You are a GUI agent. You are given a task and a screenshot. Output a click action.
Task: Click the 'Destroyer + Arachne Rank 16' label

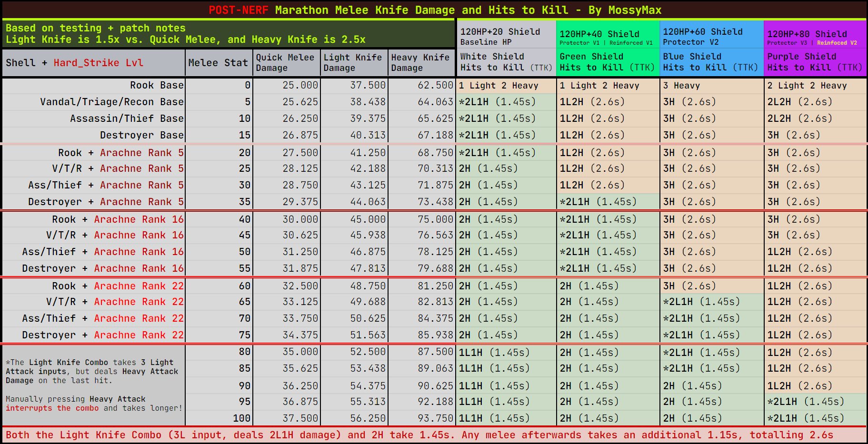[x=103, y=268]
